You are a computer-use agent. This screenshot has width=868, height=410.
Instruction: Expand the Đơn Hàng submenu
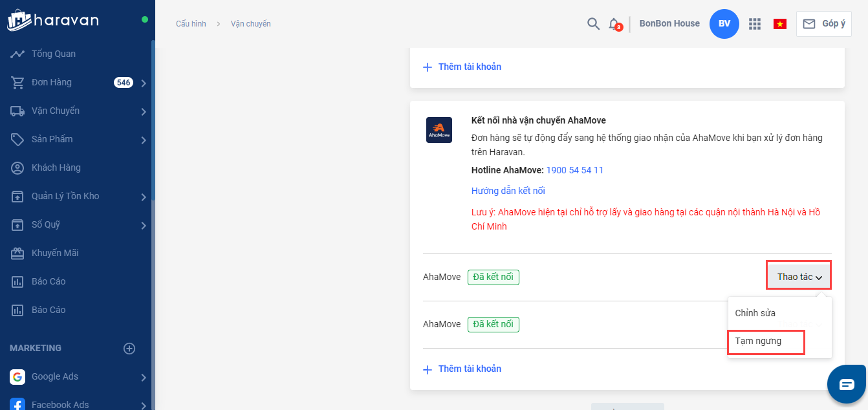point(144,83)
